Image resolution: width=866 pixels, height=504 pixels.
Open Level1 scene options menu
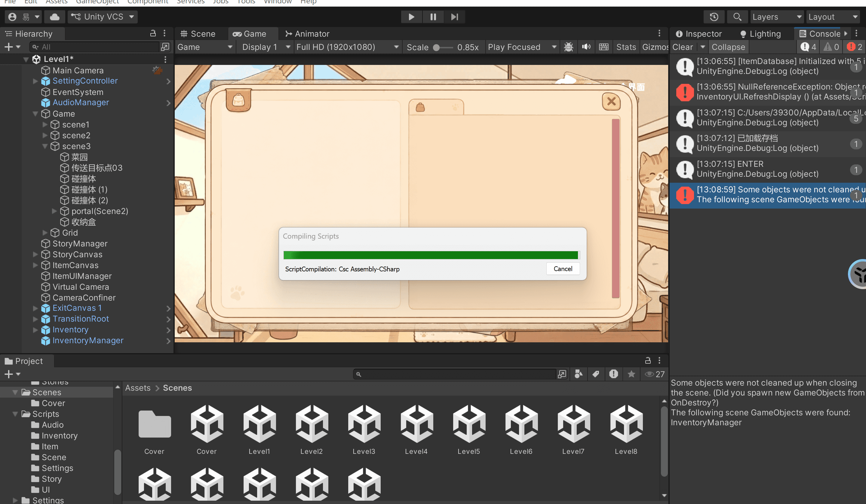[x=165, y=60]
